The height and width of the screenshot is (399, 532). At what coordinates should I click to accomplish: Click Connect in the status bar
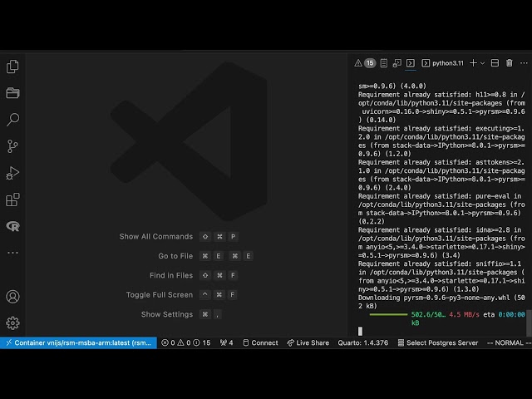coord(260,342)
